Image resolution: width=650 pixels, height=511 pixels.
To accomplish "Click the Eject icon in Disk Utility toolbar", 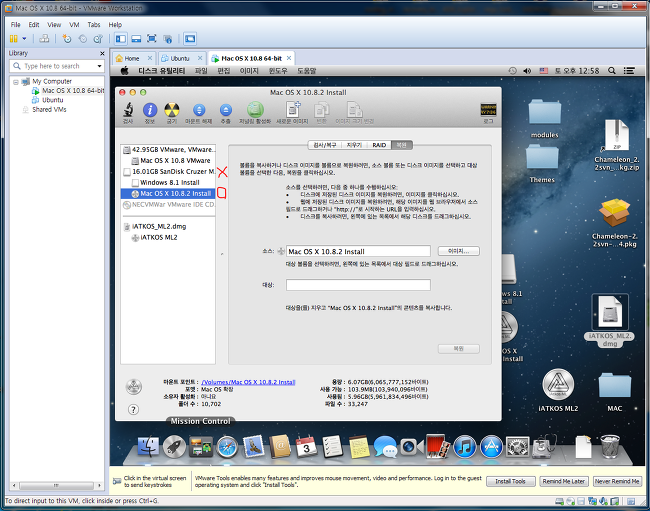I will coord(226,110).
